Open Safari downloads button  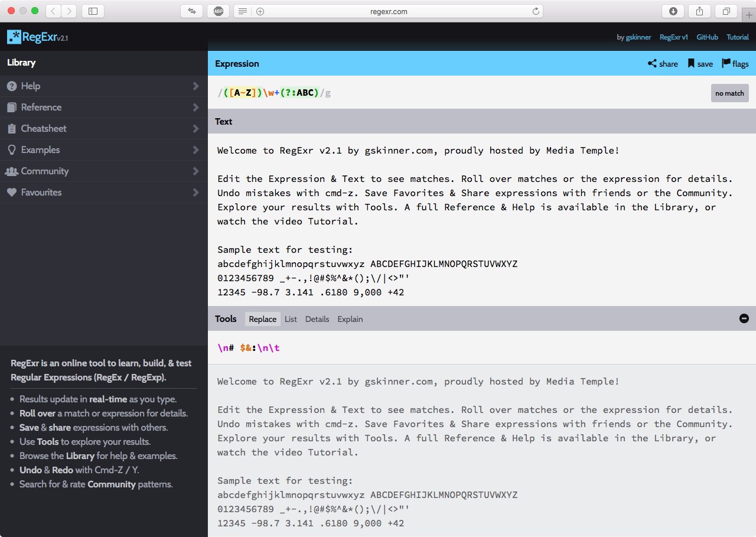(673, 11)
